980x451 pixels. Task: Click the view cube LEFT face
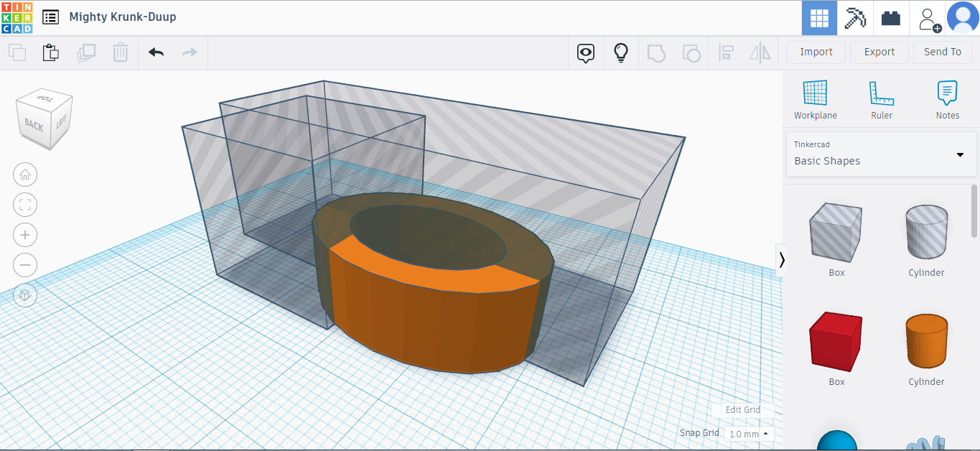tap(61, 123)
